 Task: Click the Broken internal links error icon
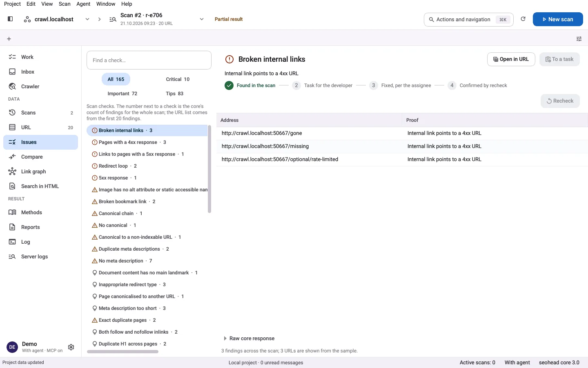click(229, 59)
